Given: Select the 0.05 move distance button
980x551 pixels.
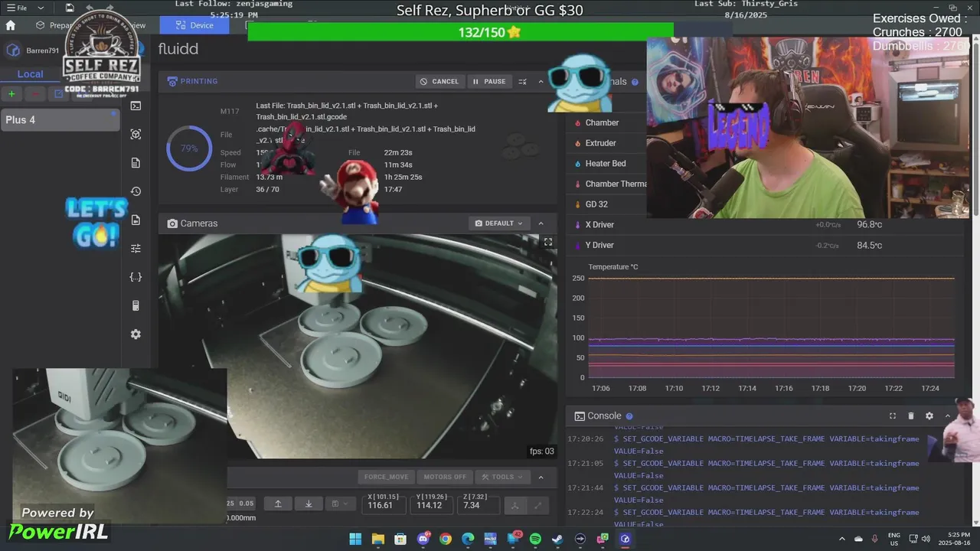Looking at the screenshot, I should (x=247, y=504).
